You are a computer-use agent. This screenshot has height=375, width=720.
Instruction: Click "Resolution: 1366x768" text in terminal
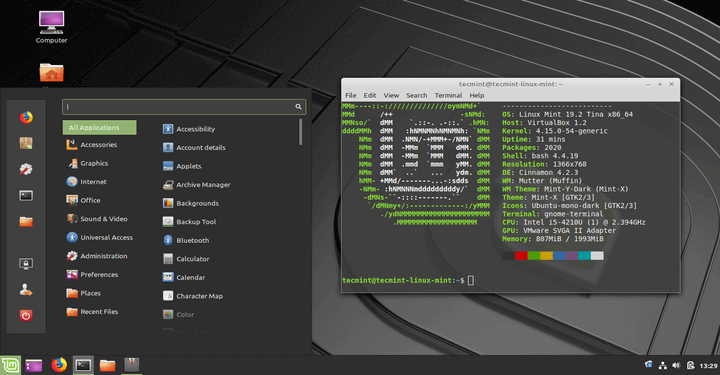click(x=544, y=164)
